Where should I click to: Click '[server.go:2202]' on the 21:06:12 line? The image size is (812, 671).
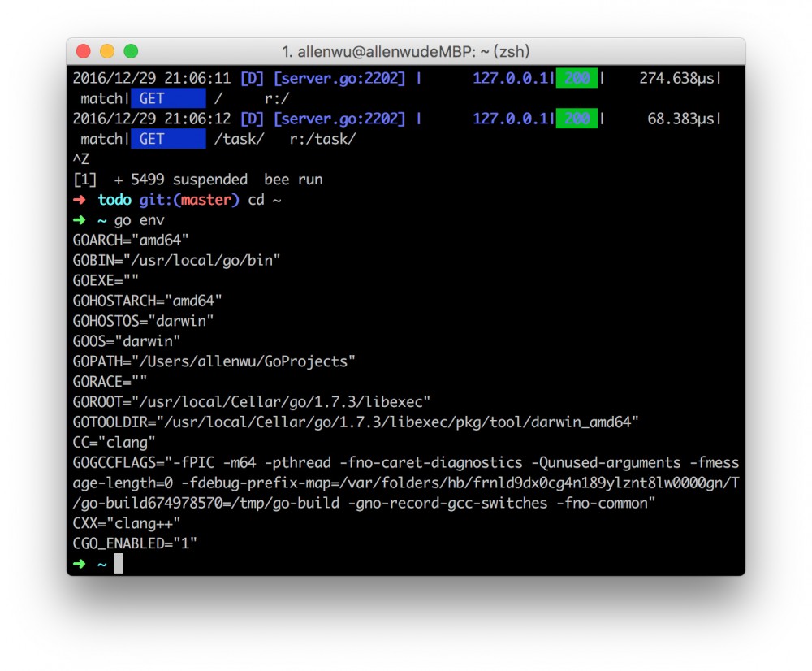point(339,119)
